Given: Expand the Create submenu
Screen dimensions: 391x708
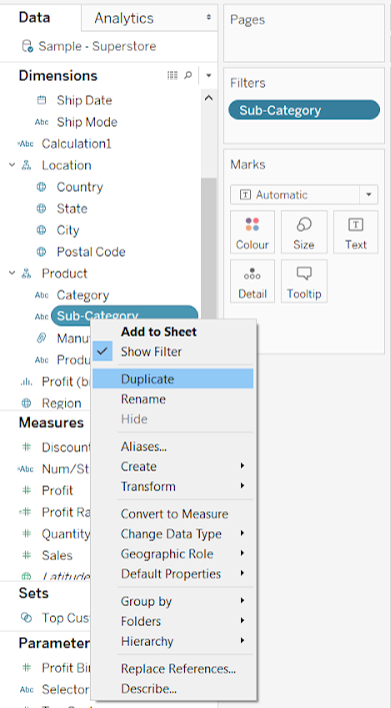Looking at the screenshot, I should pos(174,466).
